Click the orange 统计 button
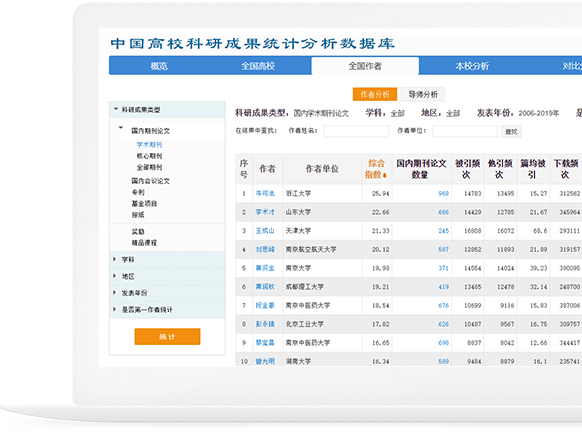Screen dimensions: 582x445 pyautogui.click(x=167, y=337)
